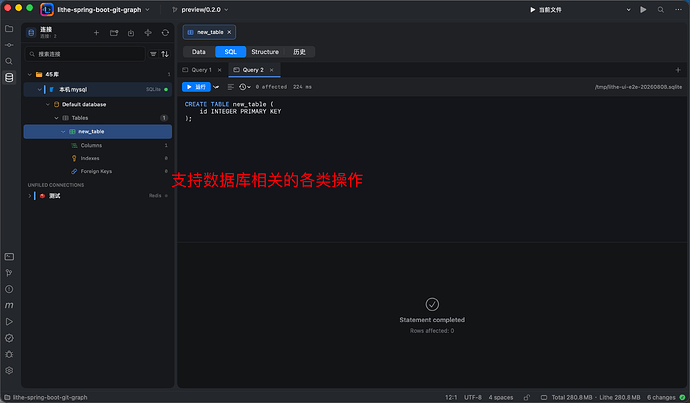Image resolution: width=690 pixels, height=403 pixels.
Task: Open the layered hexagon services icon
Action: [x=9, y=370]
